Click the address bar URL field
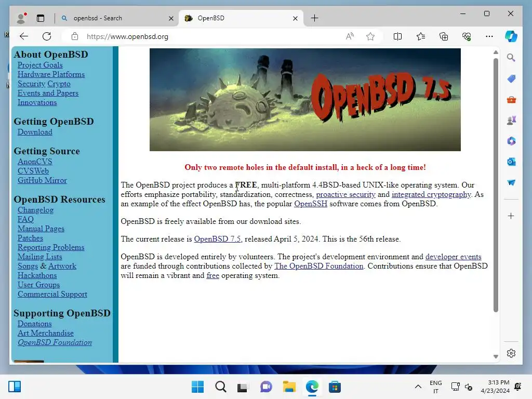The image size is (532, 399). (210, 36)
